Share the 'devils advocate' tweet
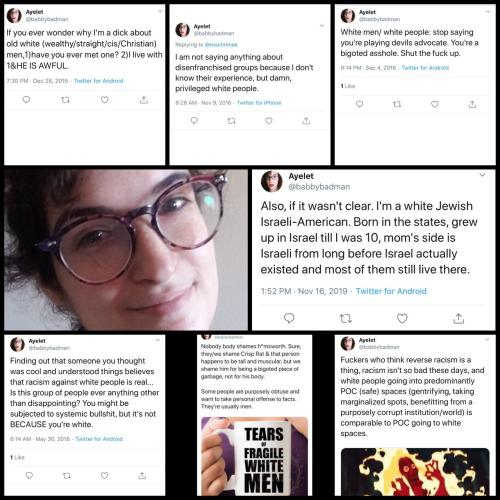 [472, 104]
